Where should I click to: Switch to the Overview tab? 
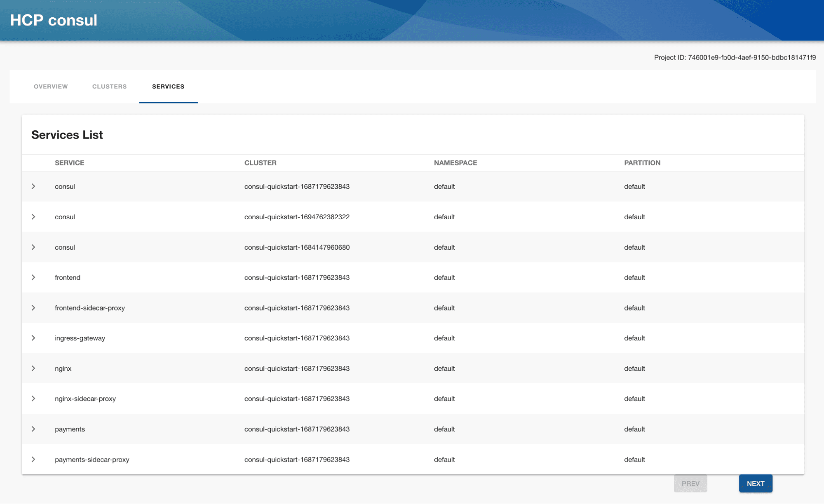51,87
